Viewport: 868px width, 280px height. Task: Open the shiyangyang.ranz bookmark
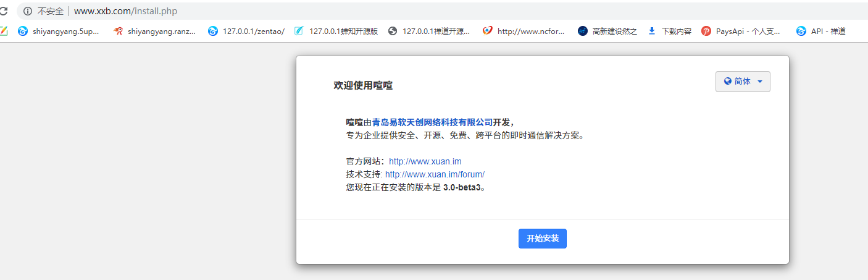point(155,31)
